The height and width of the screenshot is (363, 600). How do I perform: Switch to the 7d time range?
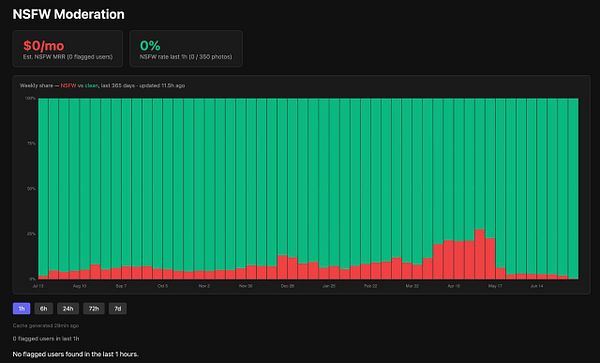point(118,308)
